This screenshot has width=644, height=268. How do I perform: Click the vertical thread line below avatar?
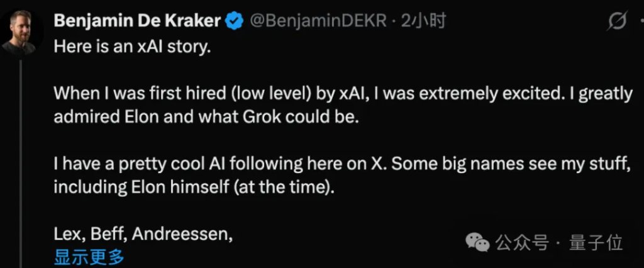[21, 157]
